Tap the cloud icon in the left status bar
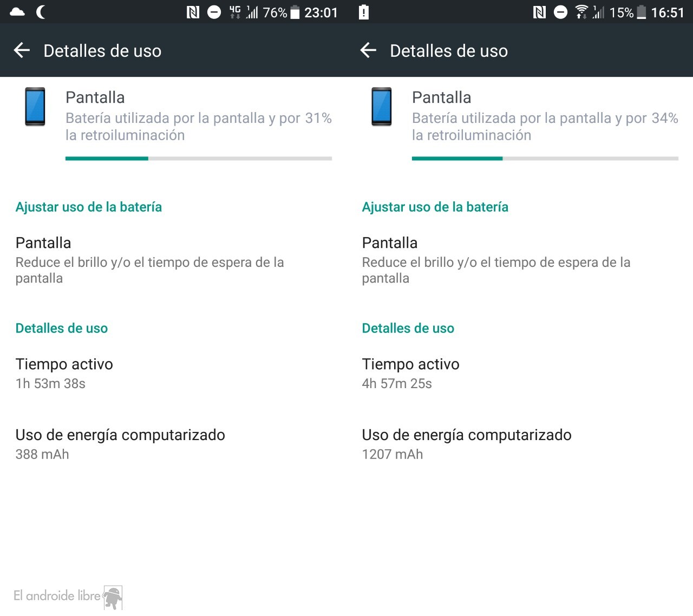This screenshot has width=693, height=616. point(17,12)
